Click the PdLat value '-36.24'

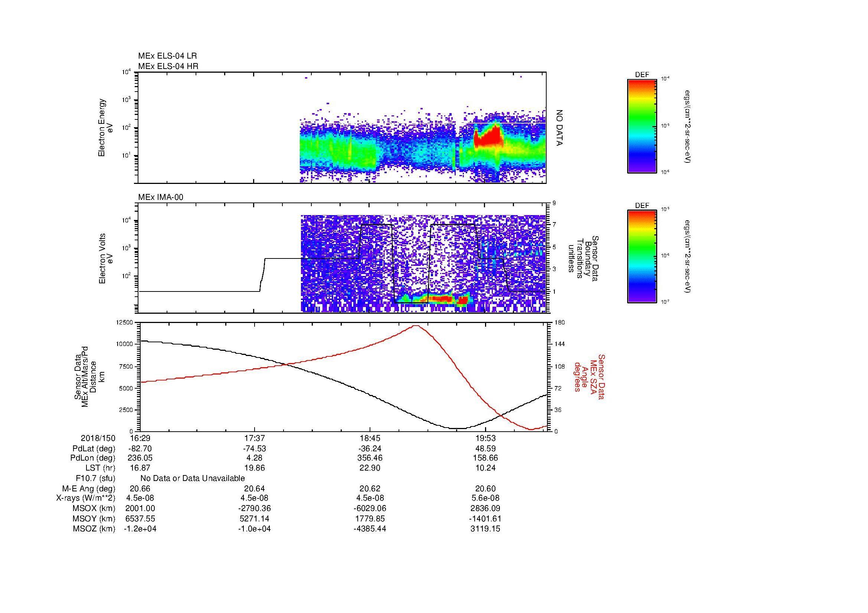pos(370,449)
